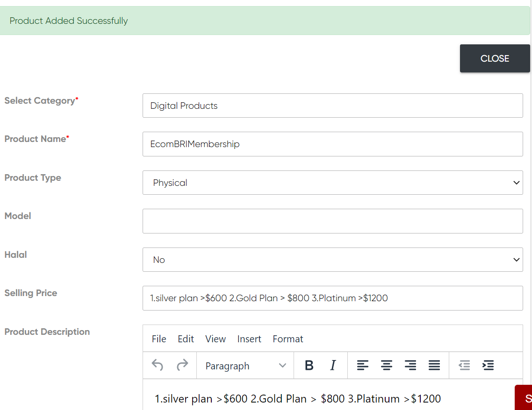The width and height of the screenshot is (532, 410).
Task: Open the Product Type dropdown
Action: (332, 183)
